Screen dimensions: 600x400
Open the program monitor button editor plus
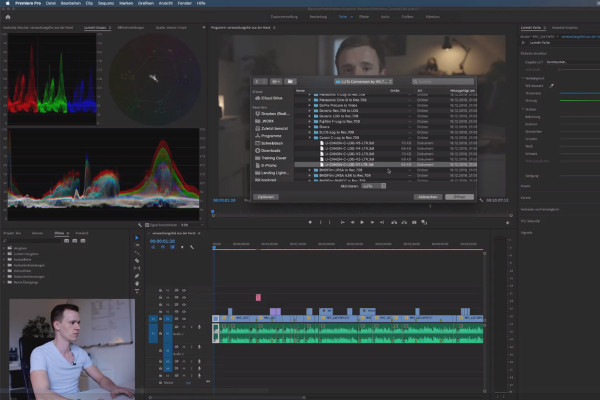[508, 223]
